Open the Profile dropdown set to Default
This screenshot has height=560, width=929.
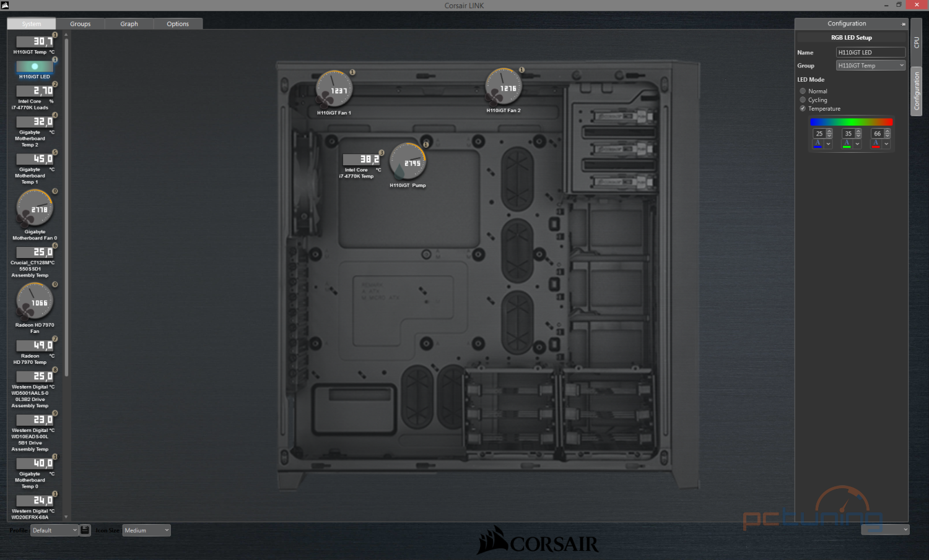click(x=55, y=530)
